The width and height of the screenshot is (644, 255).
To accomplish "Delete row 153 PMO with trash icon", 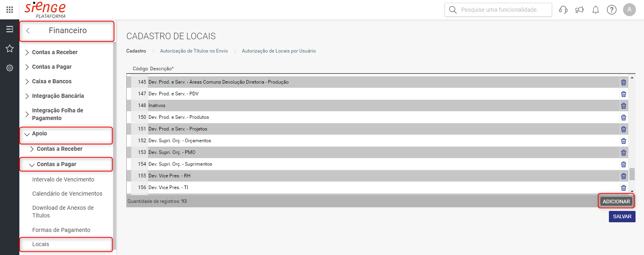I will coord(623,152).
